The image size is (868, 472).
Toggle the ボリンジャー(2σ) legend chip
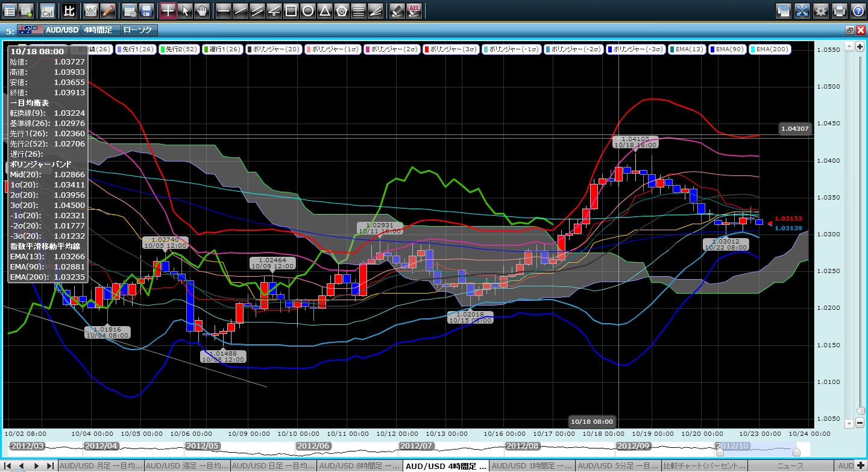tap(392, 49)
